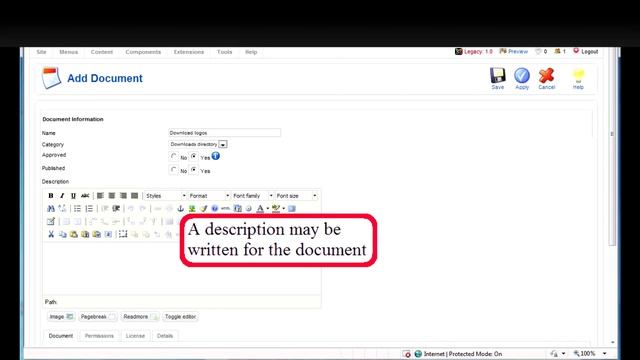Open the Site menu
The image size is (640, 360).
tap(41, 52)
